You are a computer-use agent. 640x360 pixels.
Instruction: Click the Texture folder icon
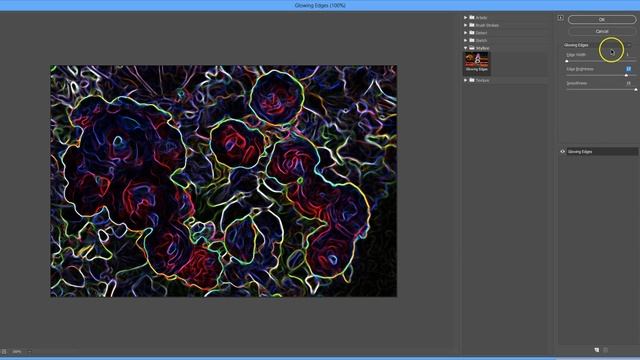click(472, 80)
